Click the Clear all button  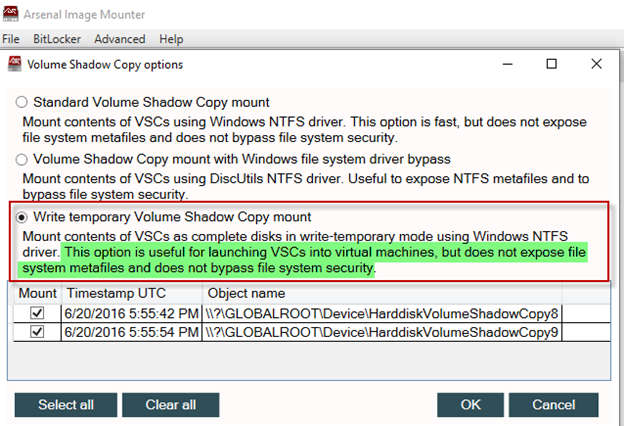pos(171,405)
